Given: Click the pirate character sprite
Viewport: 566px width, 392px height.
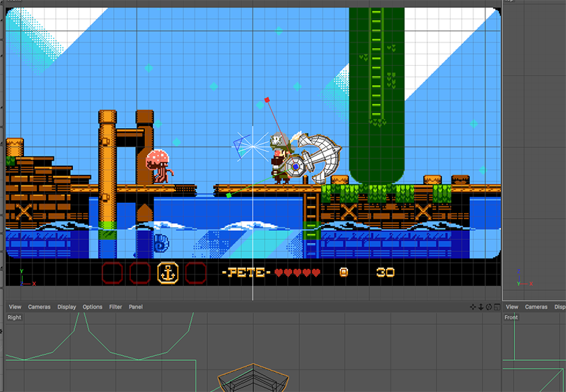Looking at the screenshot, I should click(x=281, y=158).
